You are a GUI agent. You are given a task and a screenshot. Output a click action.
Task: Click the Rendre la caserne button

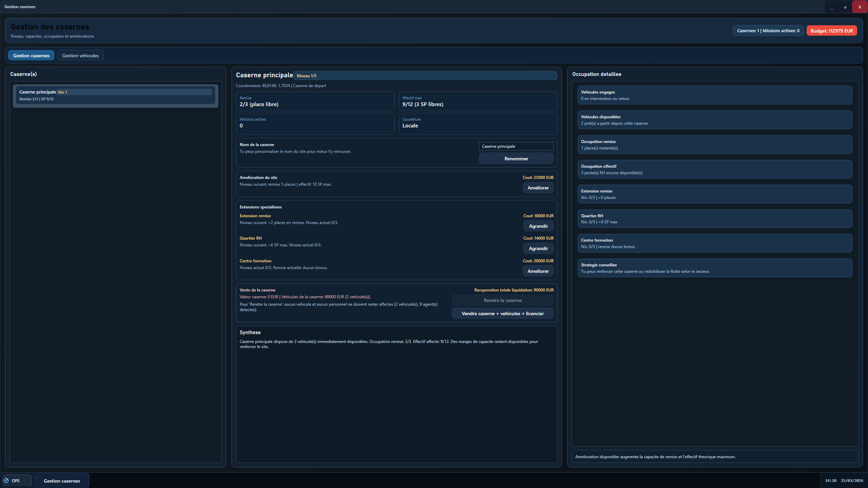coord(502,300)
